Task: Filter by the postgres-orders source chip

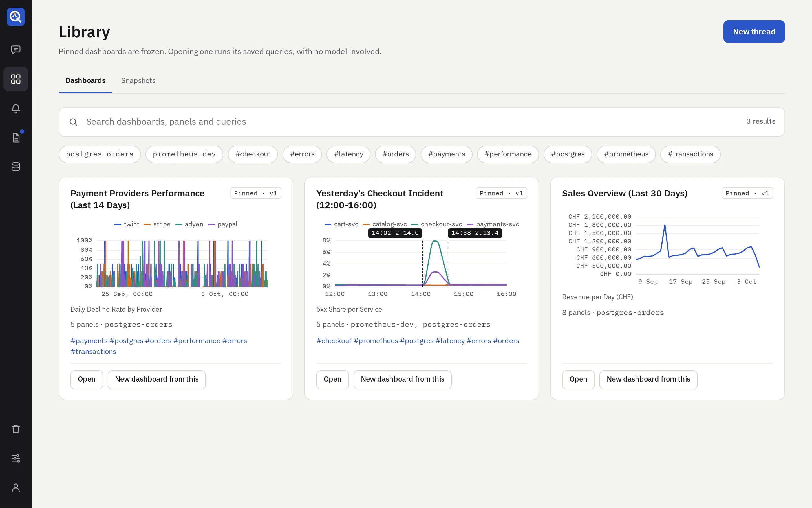Action: (x=100, y=154)
